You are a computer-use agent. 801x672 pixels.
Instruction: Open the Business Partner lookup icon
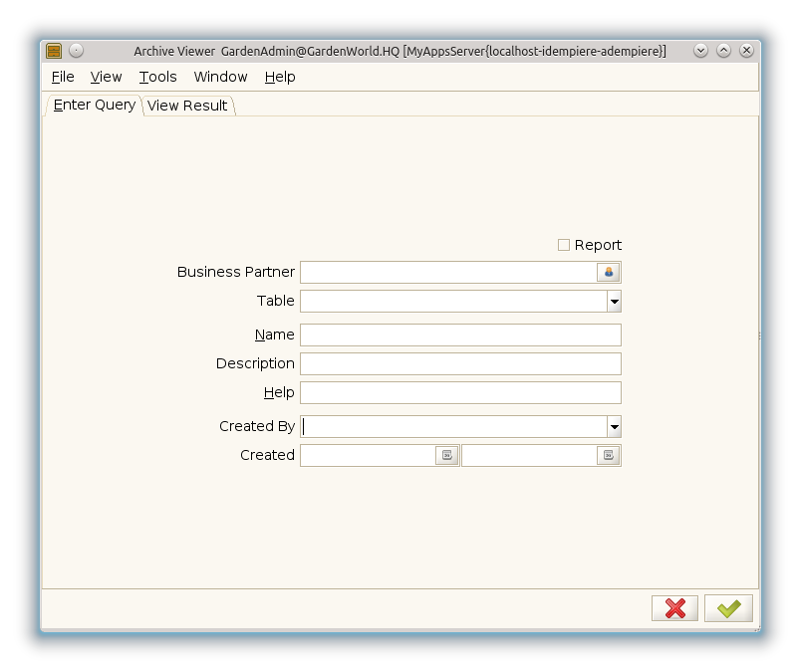(609, 272)
